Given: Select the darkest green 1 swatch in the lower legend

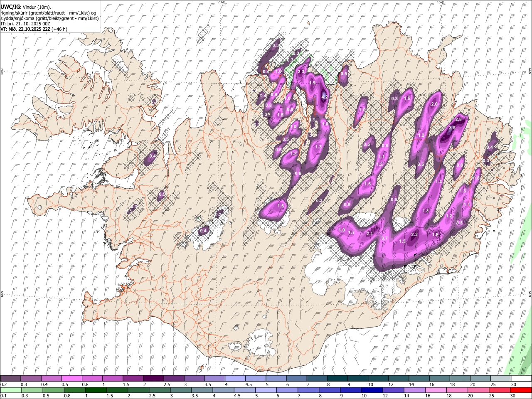Looking at the screenshot, I should 96,390.
